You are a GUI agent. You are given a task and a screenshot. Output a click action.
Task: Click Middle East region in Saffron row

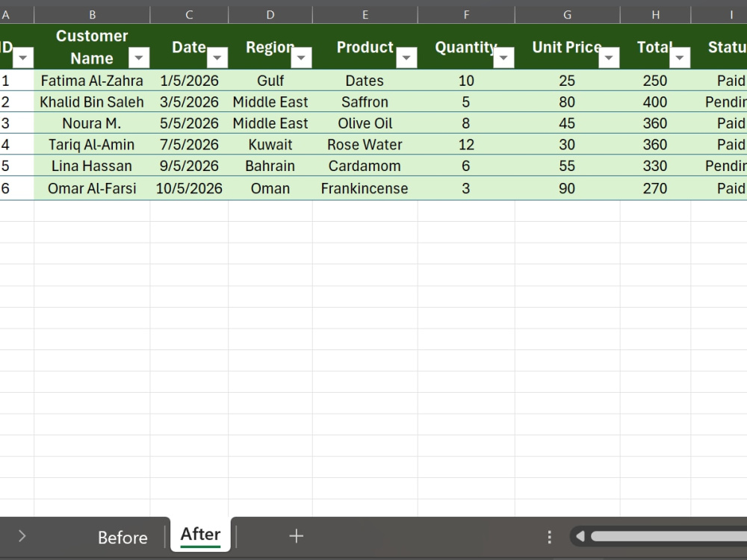[270, 102]
